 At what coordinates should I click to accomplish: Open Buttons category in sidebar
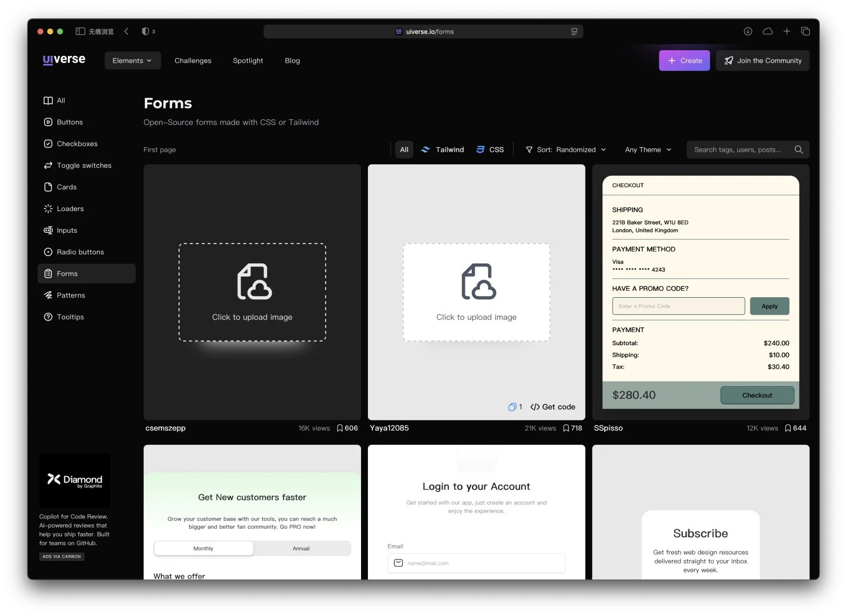point(87,122)
